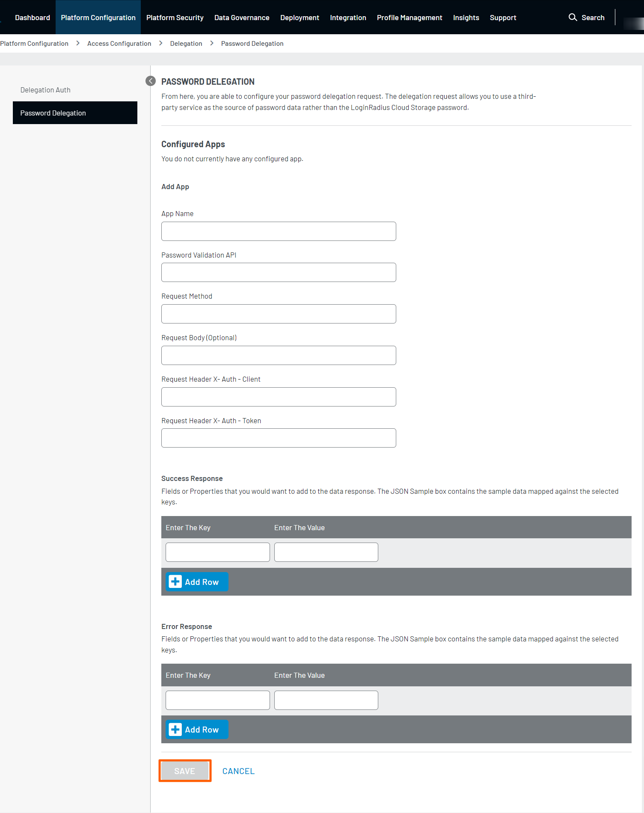The width and height of the screenshot is (644, 813).
Task: Open the Data Governance section
Action: pyautogui.click(x=242, y=17)
